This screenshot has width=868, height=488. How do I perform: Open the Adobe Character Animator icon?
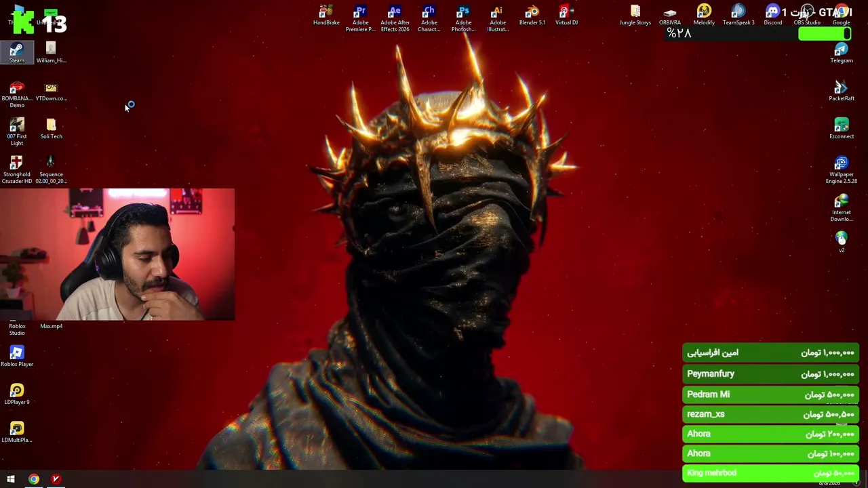coord(429,19)
